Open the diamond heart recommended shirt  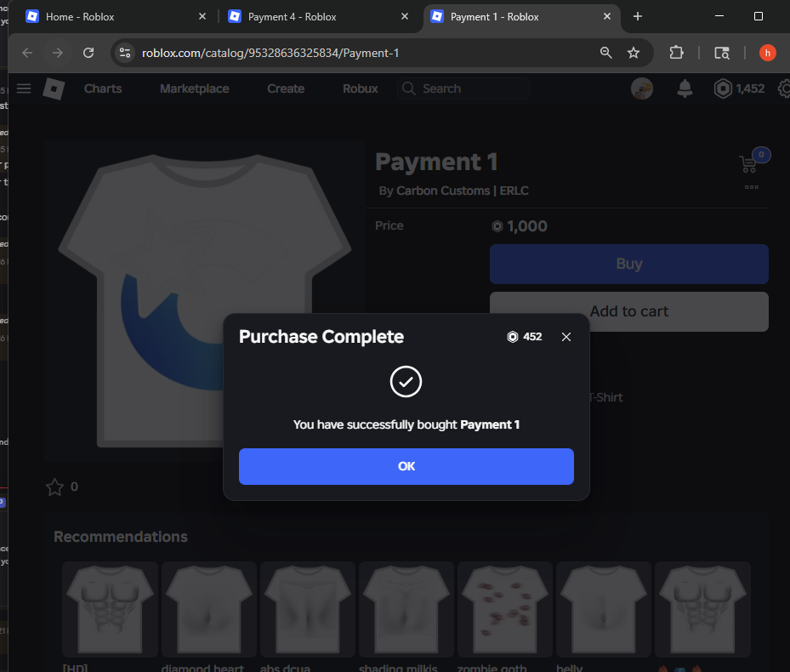coord(208,610)
